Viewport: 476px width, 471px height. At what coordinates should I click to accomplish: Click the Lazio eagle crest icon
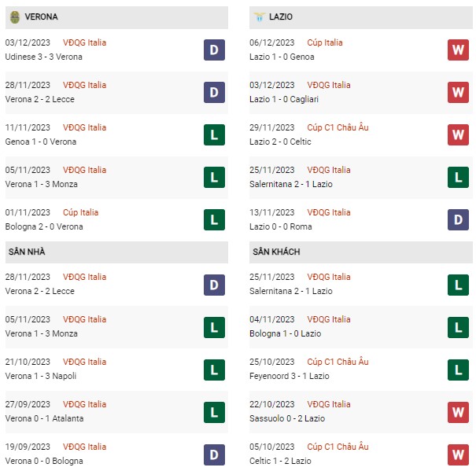(x=260, y=17)
